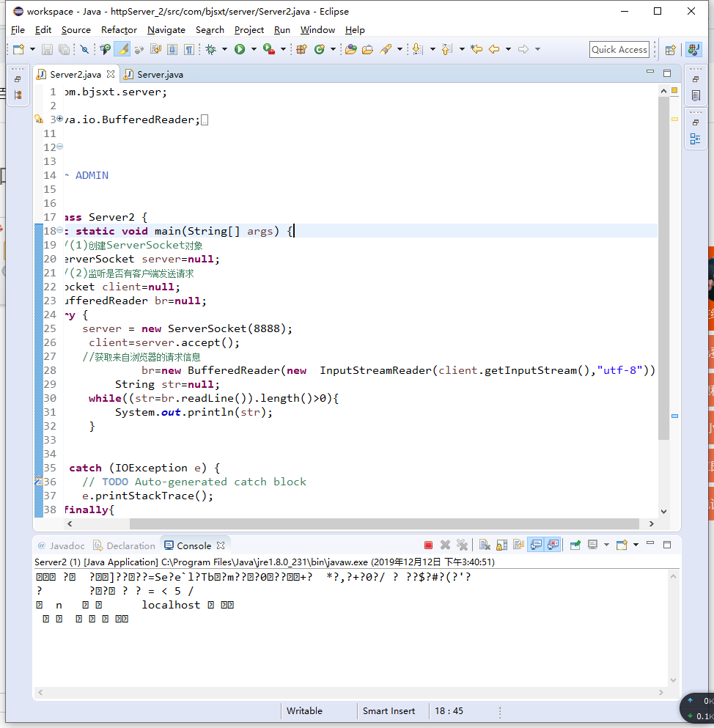Click the Save icon in toolbar
714x728 pixels.
pos(47,49)
